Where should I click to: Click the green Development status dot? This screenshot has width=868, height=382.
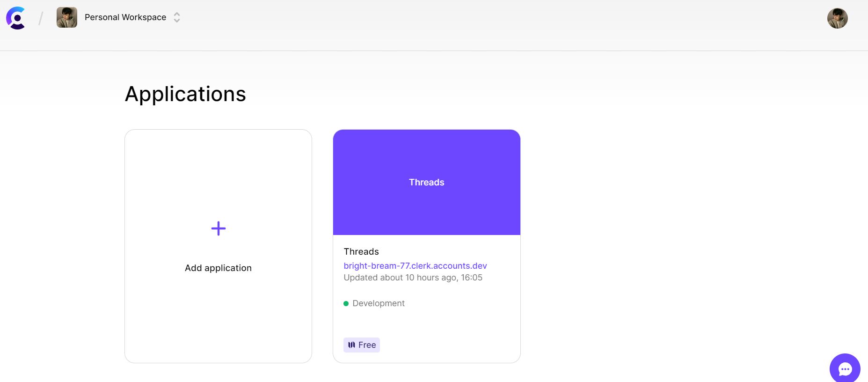[x=346, y=304]
